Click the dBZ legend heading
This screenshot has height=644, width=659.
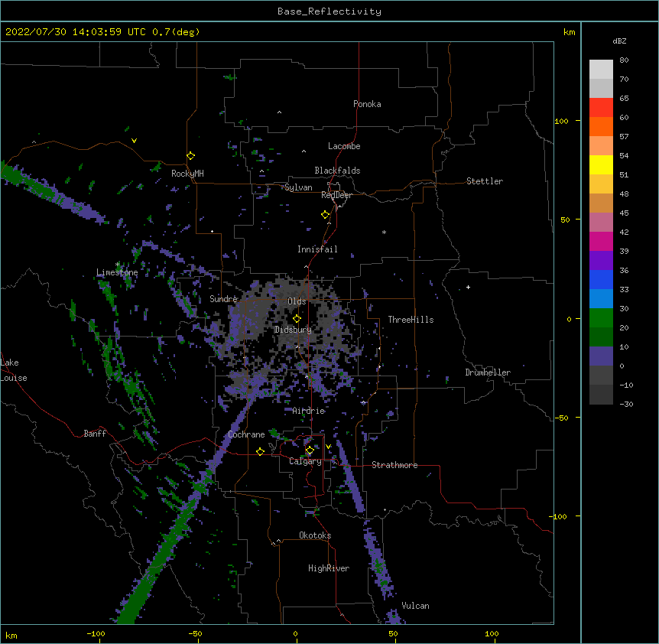(x=619, y=41)
